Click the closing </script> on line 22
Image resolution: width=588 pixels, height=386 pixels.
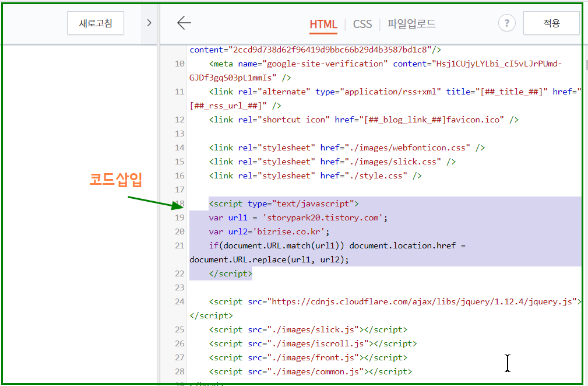pyautogui.click(x=231, y=273)
